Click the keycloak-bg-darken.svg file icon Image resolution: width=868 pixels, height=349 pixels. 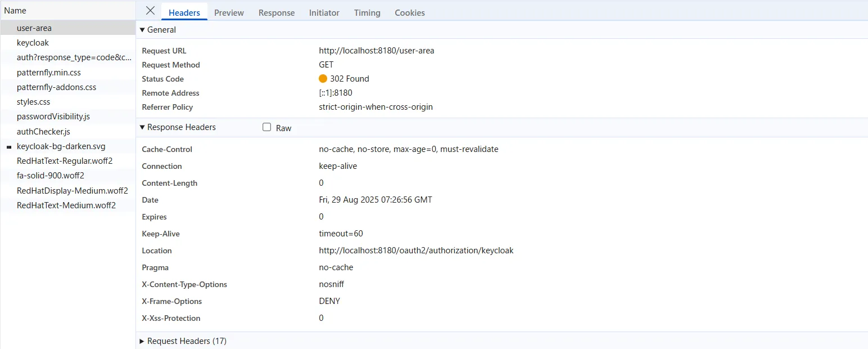(x=9, y=147)
